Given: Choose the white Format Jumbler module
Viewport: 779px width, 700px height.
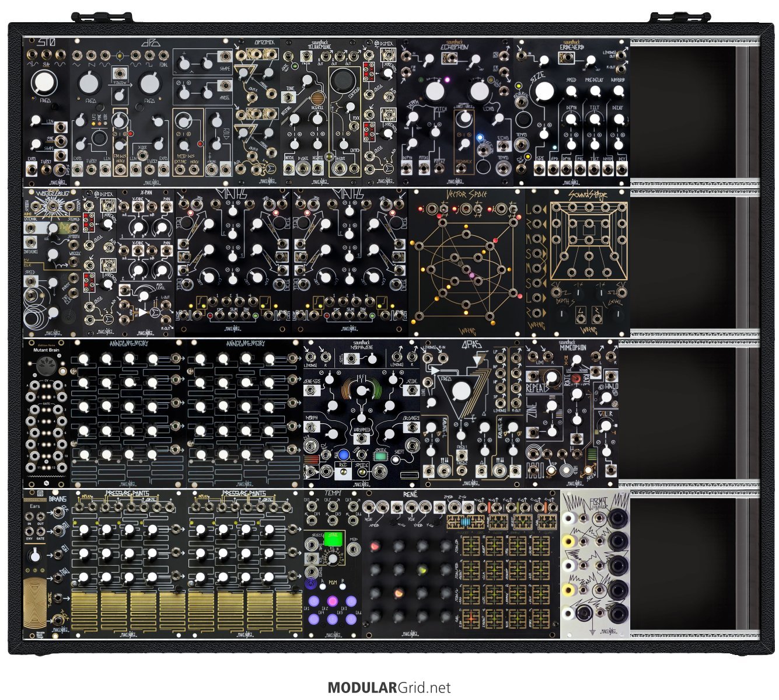Looking at the screenshot, I should click(x=595, y=565).
